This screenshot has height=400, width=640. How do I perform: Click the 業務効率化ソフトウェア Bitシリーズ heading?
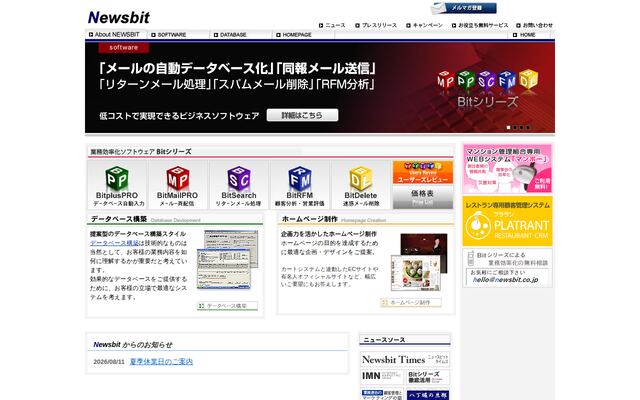pos(141,151)
